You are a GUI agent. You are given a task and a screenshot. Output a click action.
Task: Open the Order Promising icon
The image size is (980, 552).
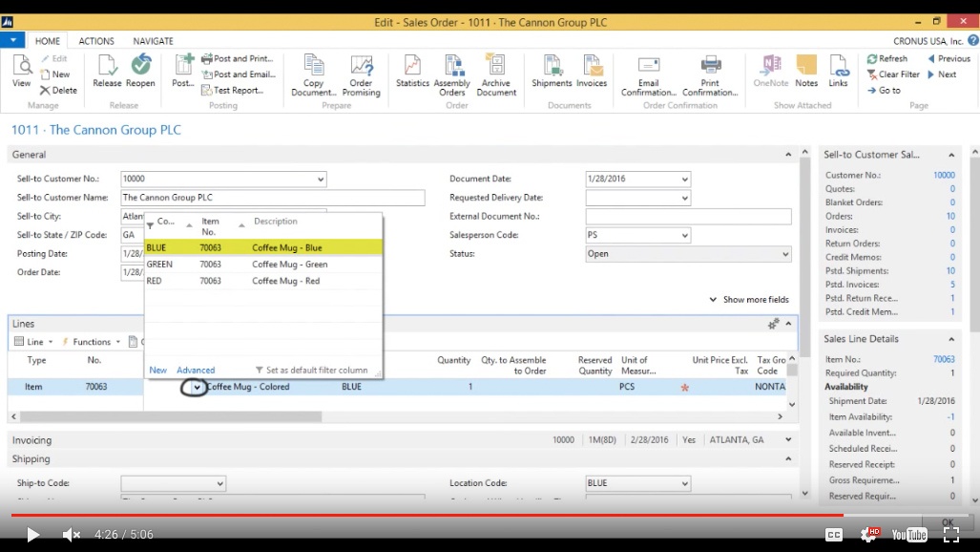click(x=362, y=74)
